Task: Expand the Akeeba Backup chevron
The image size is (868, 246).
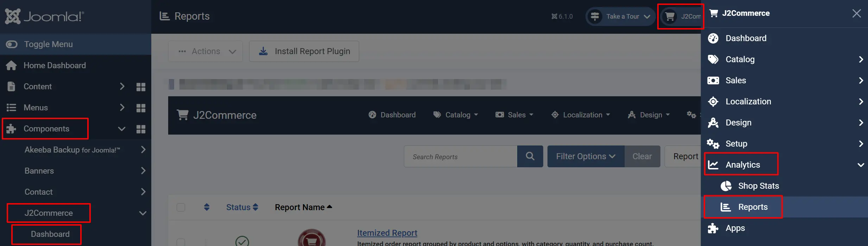Action: [x=143, y=150]
